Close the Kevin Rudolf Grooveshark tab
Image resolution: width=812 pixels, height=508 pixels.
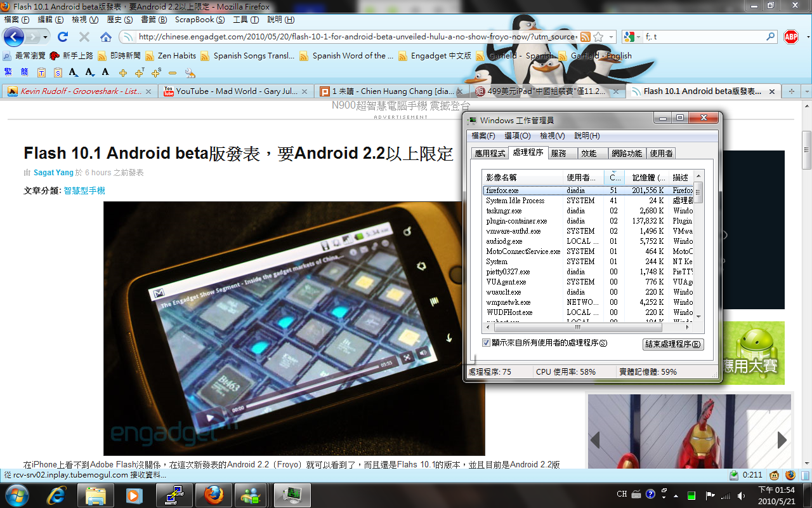point(148,91)
